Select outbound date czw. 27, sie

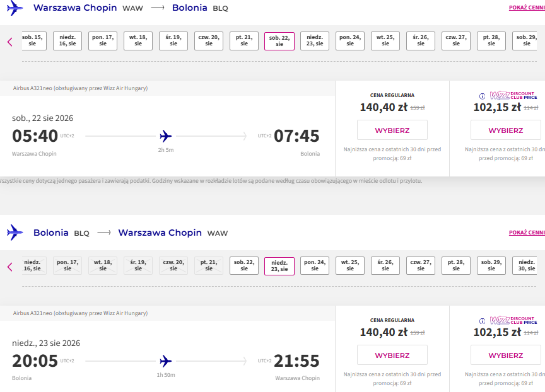coord(456,41)
